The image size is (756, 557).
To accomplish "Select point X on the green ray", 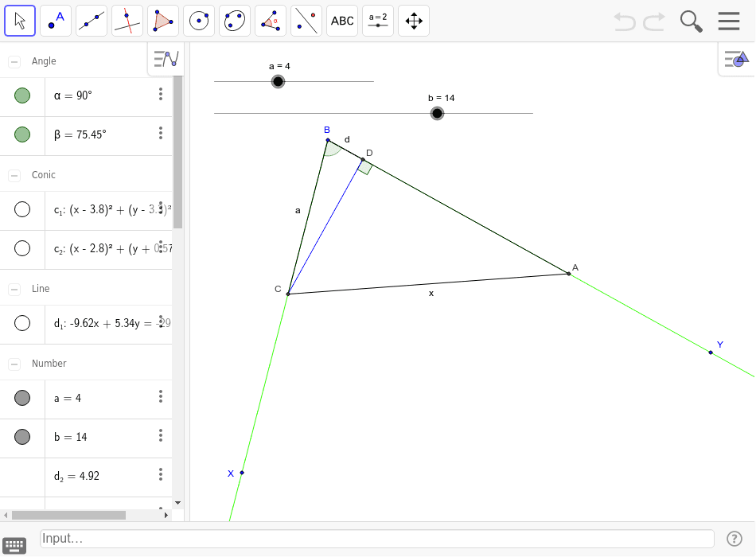I will 242,473.
